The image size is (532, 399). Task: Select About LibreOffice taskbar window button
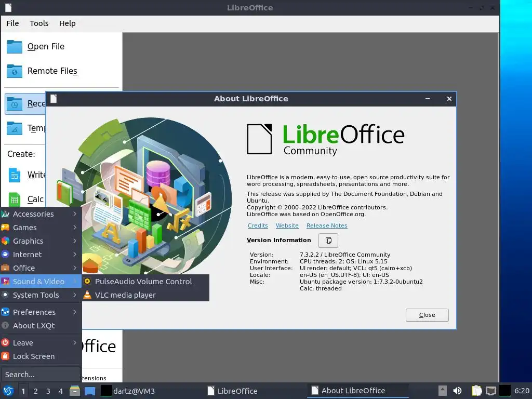(358, 391)
